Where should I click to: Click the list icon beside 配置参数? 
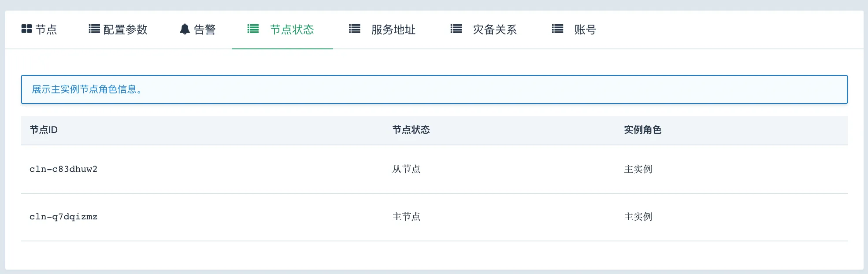click(x=94, y=29)
